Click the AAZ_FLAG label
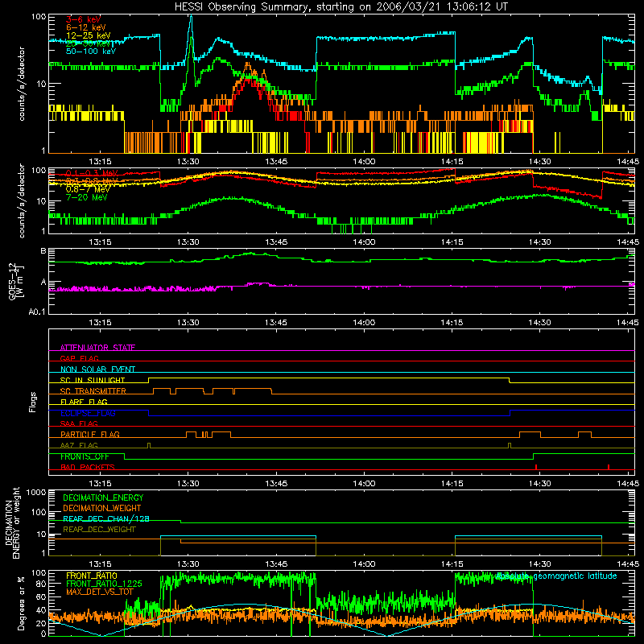 [79, 445]
